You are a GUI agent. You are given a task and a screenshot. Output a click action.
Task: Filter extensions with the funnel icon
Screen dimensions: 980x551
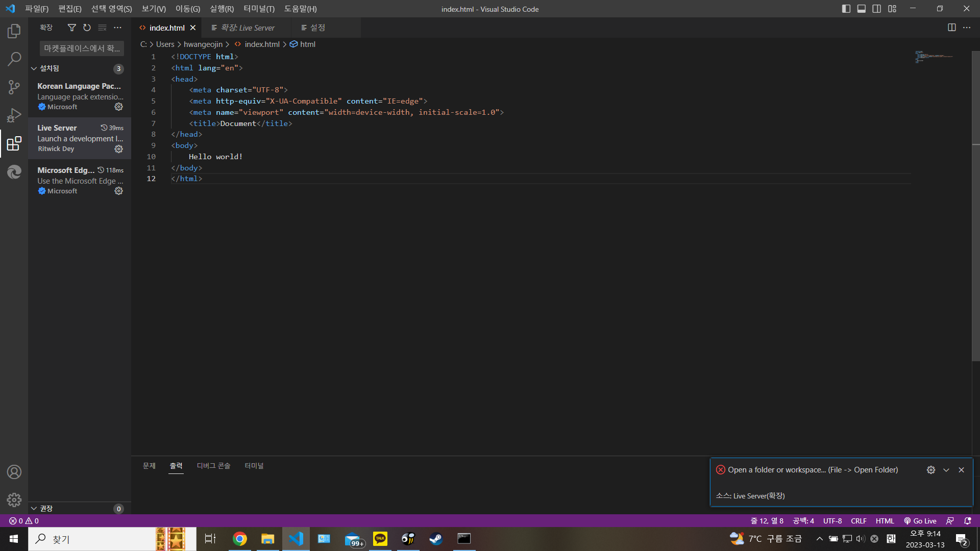72,28
